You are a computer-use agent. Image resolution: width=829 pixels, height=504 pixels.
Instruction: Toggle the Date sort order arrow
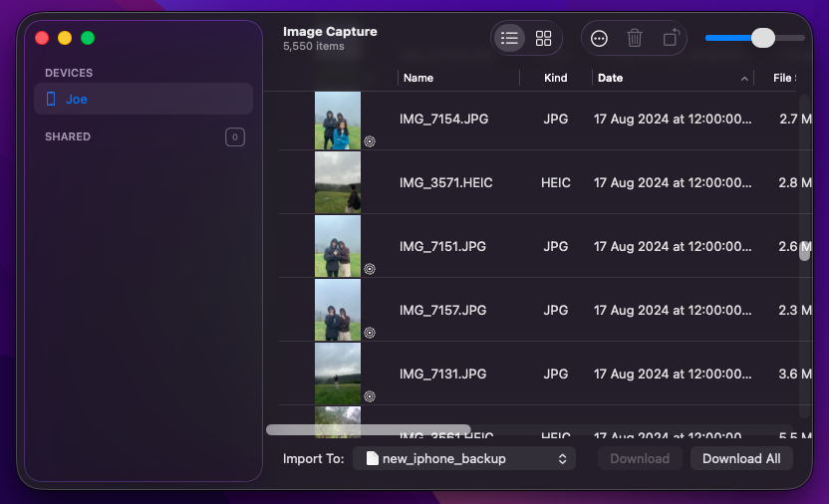744,79
